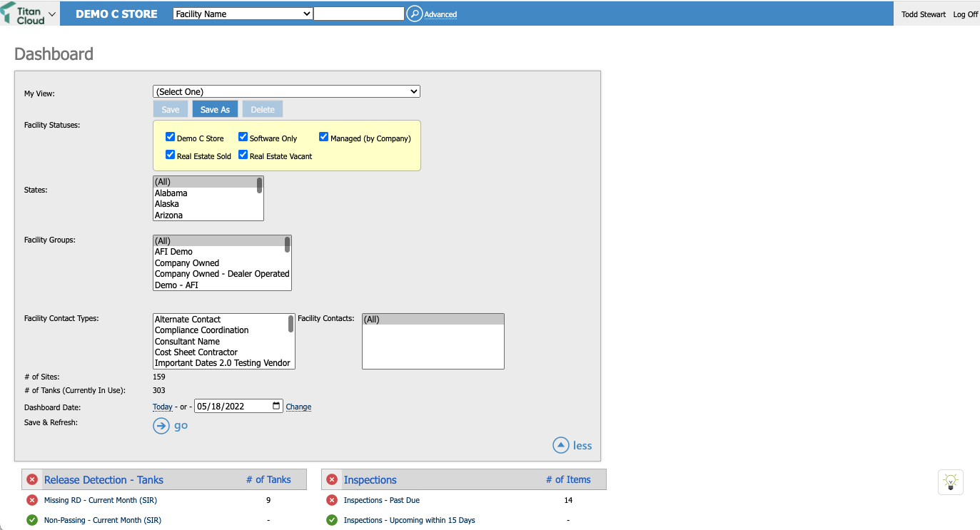The image size is (980, 530).
Task: Open the Facility Name search type dropdown
Action: pos(242,13)
